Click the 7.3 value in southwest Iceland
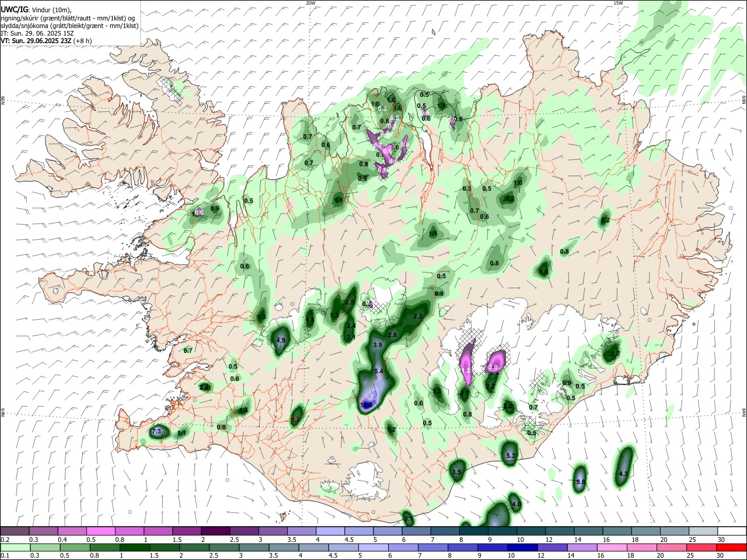Viewport: 747px width, 560px height. click(x=156, y=431)
